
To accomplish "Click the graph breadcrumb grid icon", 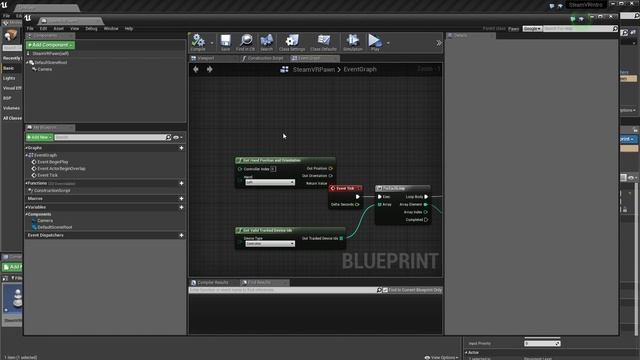I will click(284, 69).
